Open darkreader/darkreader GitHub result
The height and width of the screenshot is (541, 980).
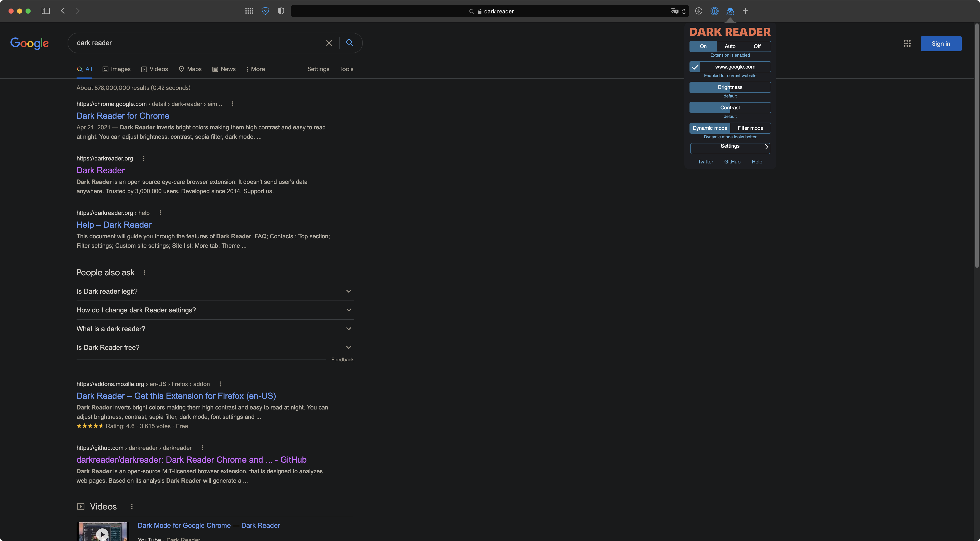coord(191,460)
